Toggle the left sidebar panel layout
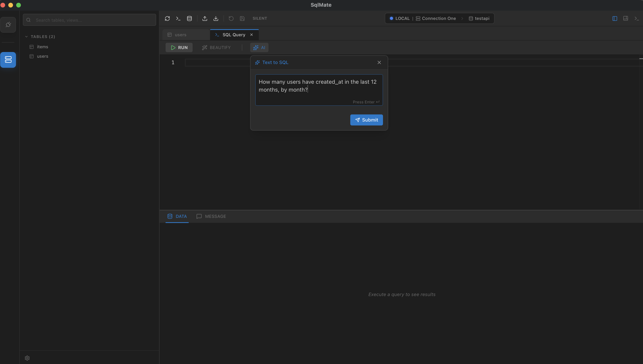 [615, 18]
